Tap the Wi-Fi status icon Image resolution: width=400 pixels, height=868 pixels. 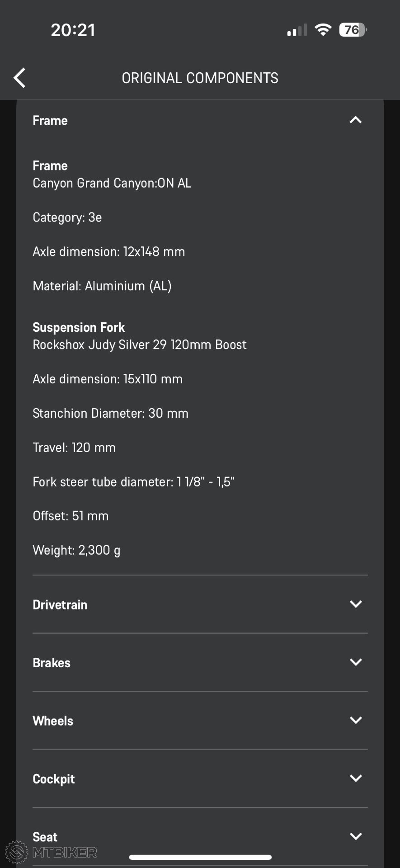pyautogui.click(x=323, y=30)
